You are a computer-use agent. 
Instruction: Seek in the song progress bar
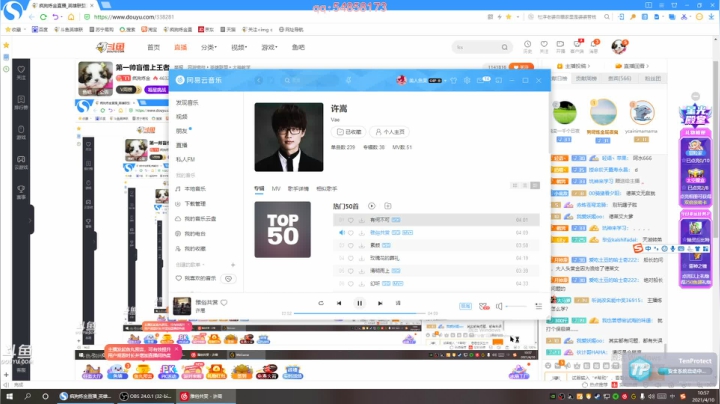pyautogui.click(x=360, y=313)
